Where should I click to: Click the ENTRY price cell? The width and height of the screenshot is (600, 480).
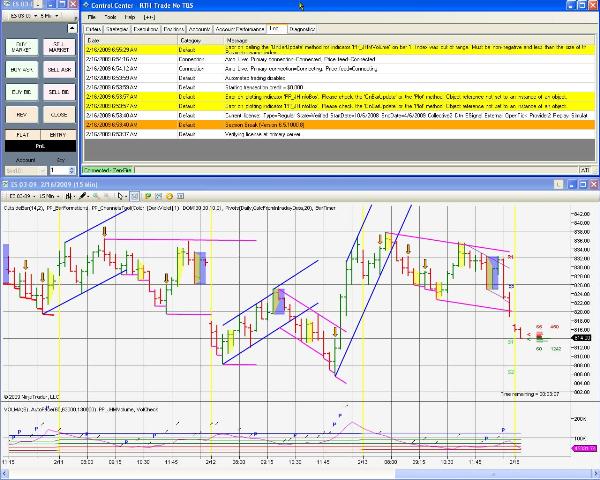[58, 135]
